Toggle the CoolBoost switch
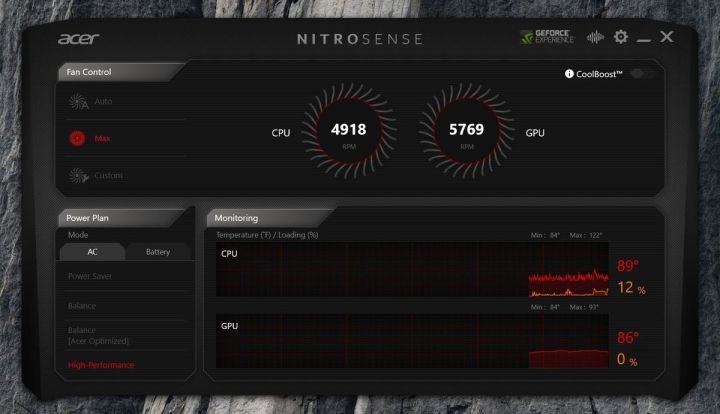The width and height of the screenshot is (720, 414). tap(641, 73)
